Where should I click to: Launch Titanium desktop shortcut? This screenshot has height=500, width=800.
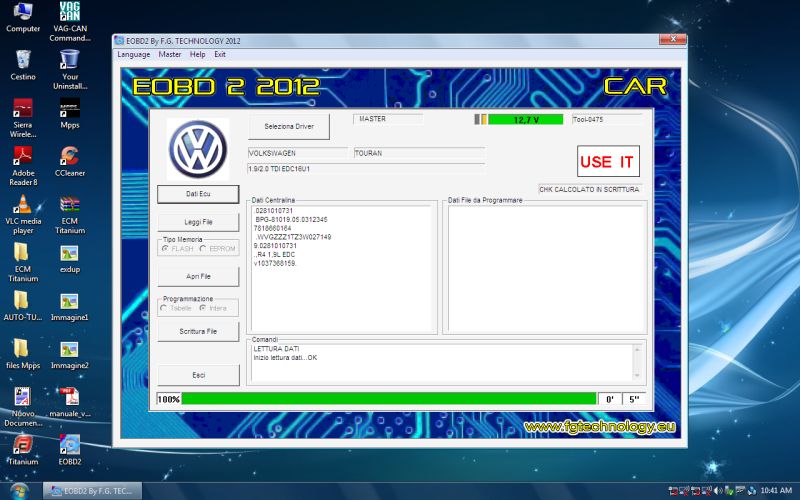(23, 450)
